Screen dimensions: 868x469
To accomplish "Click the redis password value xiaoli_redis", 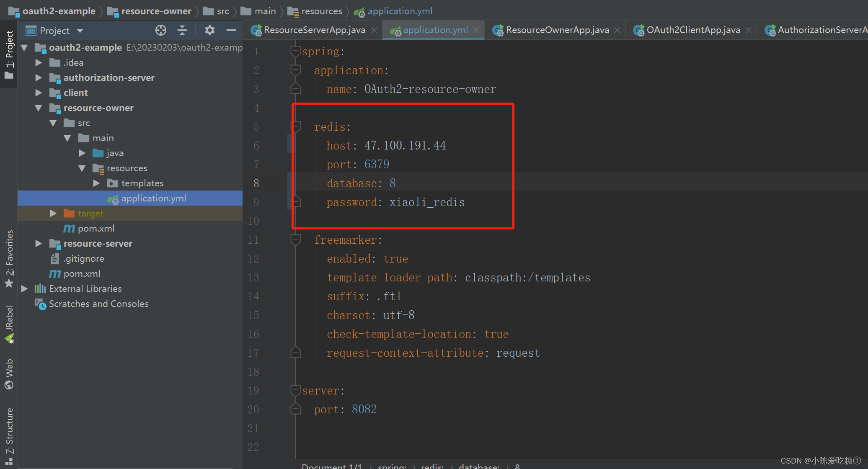I will click(427, 202).
